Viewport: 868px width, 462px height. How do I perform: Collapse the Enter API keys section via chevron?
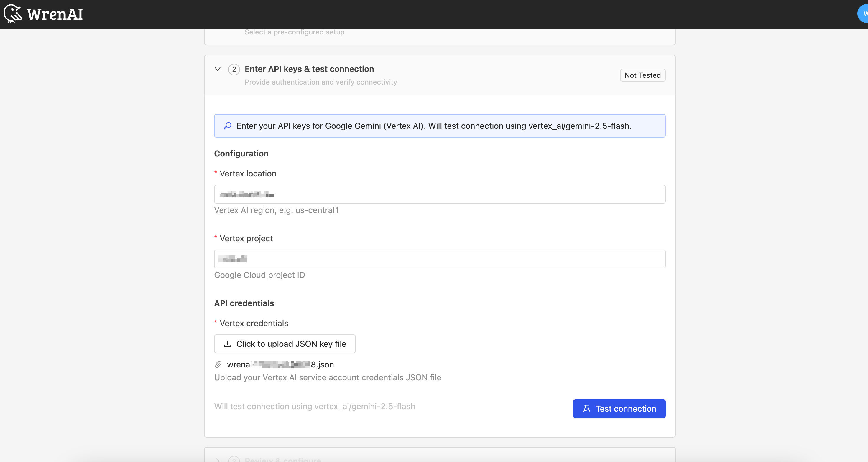pyautogui.click(x=217, y=69)
